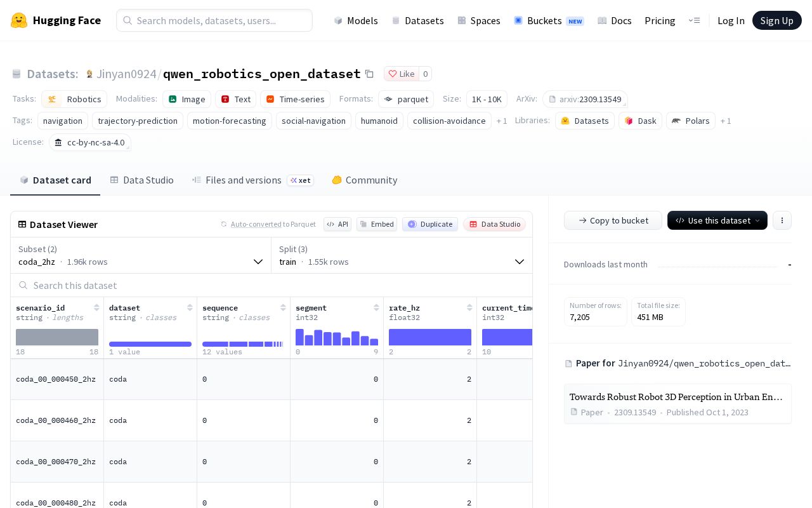Switch to Data Studio tab
Viewport: 812px width, 508px height.
(142, 180)
